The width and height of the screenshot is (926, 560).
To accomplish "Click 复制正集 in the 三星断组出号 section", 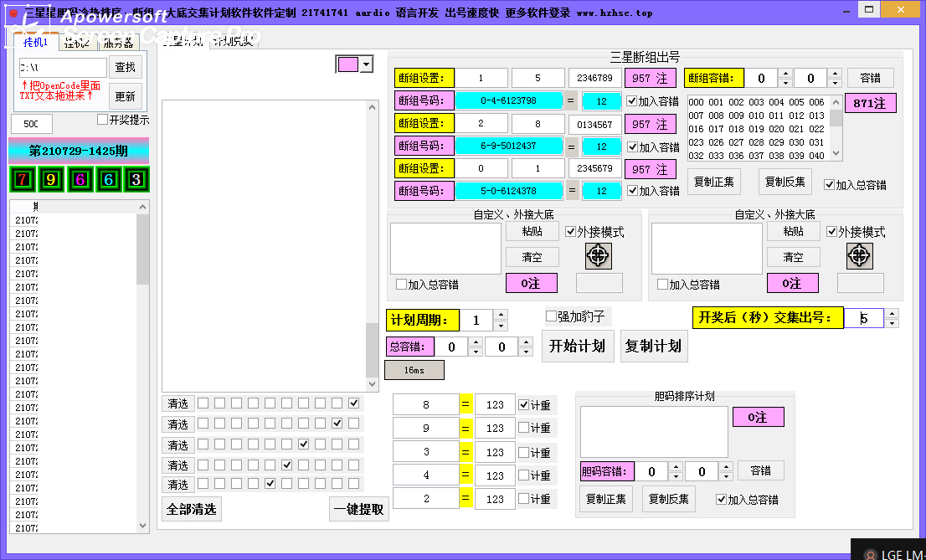I will (x=714, y=182).
